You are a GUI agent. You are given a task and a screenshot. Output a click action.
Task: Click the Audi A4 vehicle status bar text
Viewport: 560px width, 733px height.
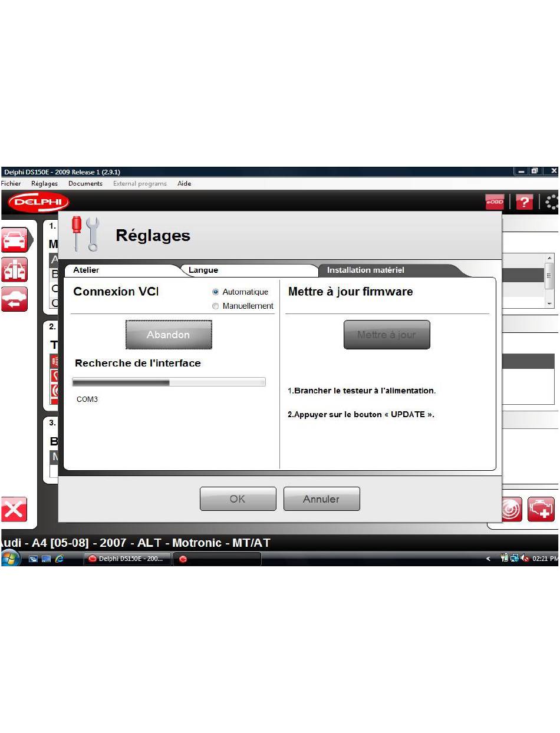point(136,543)
